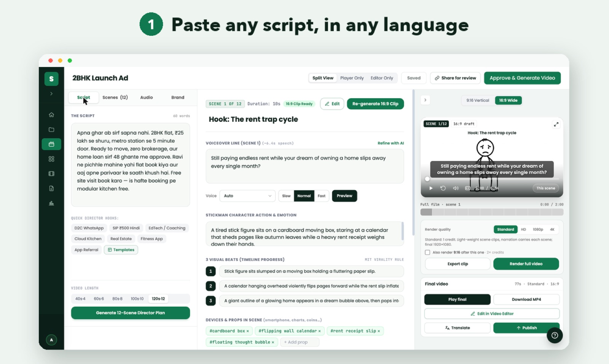Collapse the preview panel with the chevron

[425, 100]
